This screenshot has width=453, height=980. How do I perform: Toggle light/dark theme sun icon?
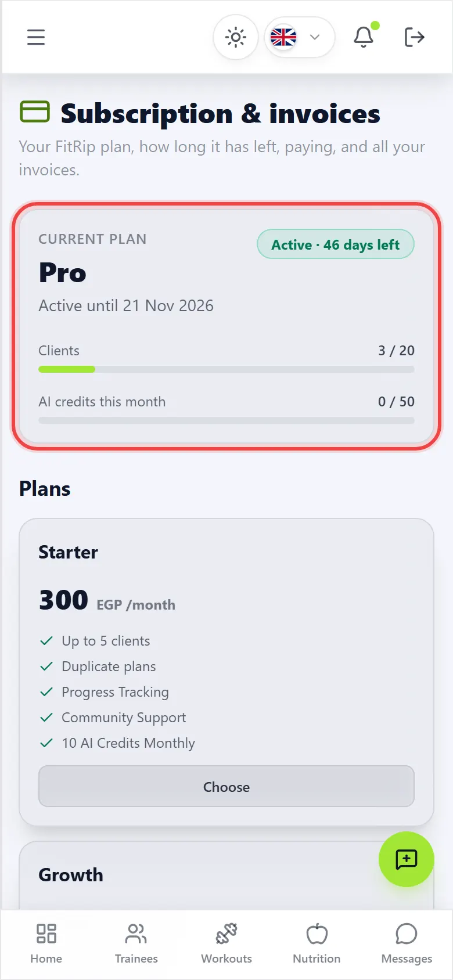(x=236, y=38)
